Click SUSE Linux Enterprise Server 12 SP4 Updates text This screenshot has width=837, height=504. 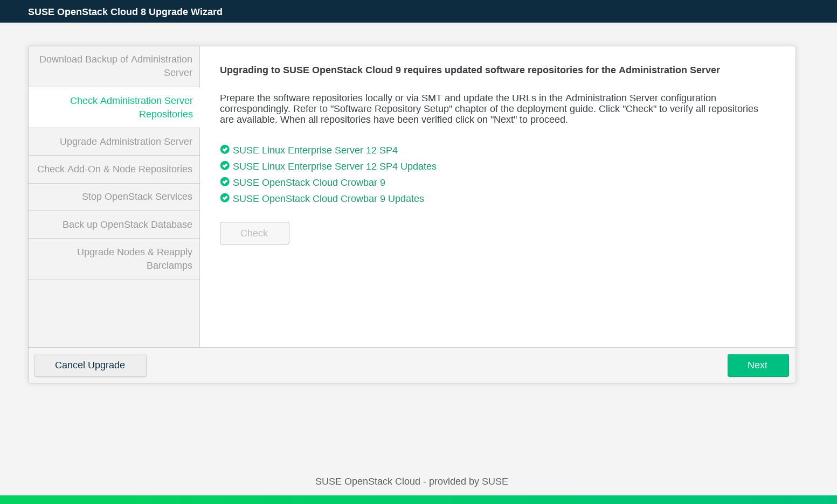coord(334,166)
